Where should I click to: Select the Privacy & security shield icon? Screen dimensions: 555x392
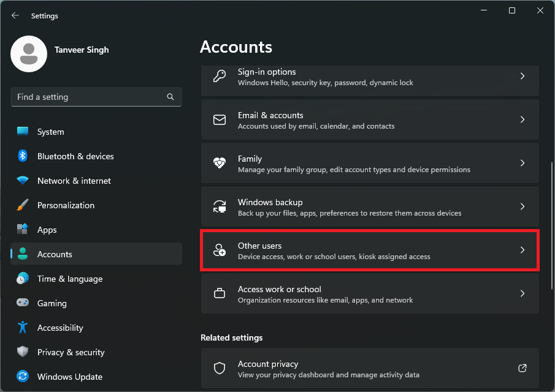pos(23,352)
